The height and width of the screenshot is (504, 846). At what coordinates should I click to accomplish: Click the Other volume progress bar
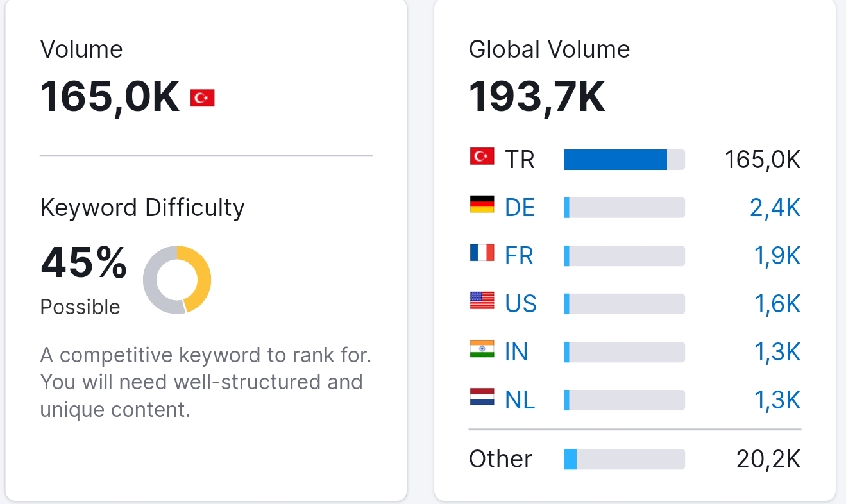pyautogui.click(x=624, y=459)
